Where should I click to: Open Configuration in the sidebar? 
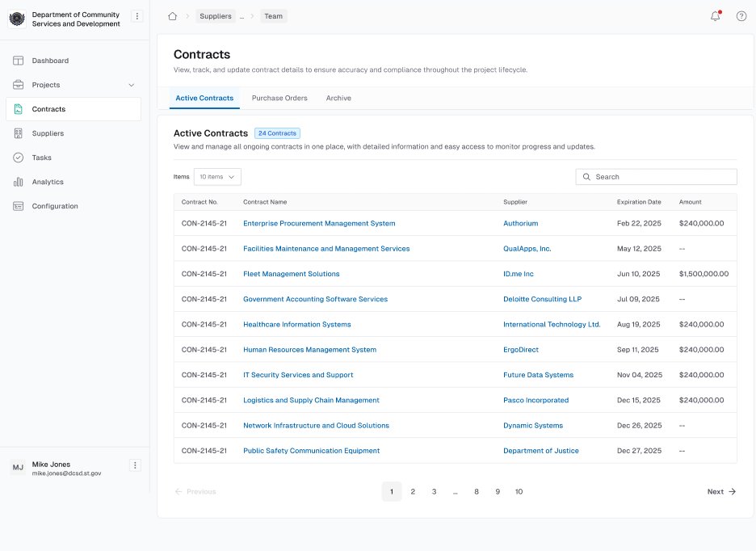[55, 206]
